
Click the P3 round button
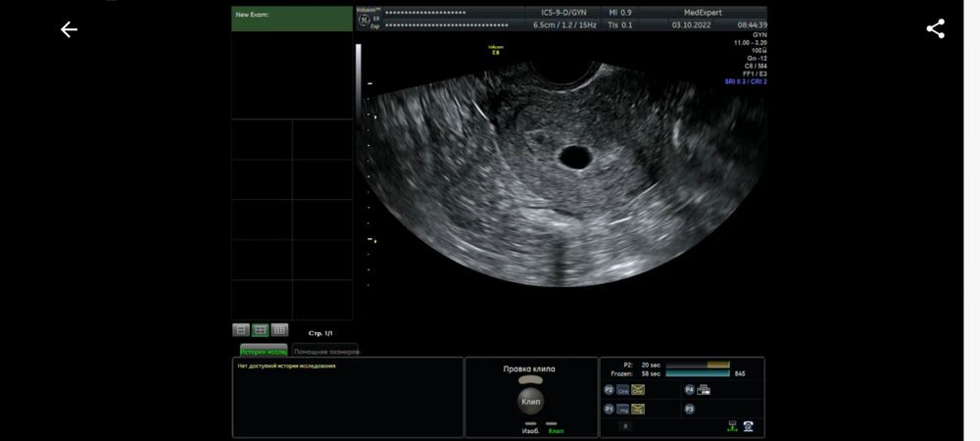[689, 409]
